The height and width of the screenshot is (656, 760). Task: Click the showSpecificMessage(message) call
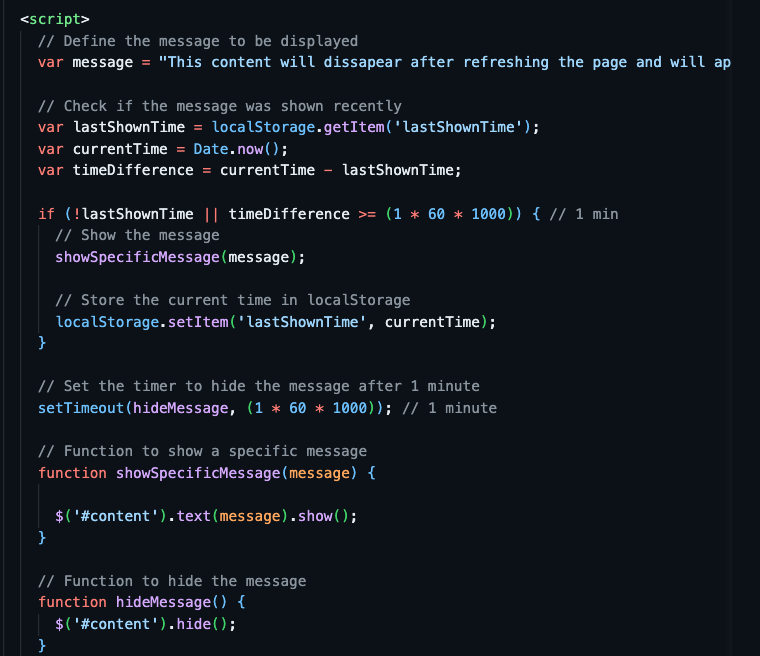point(180,257)
